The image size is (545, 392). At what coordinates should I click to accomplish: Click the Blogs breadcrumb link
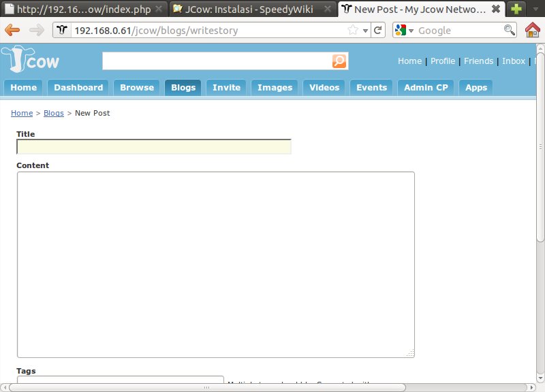pos(54,113)
